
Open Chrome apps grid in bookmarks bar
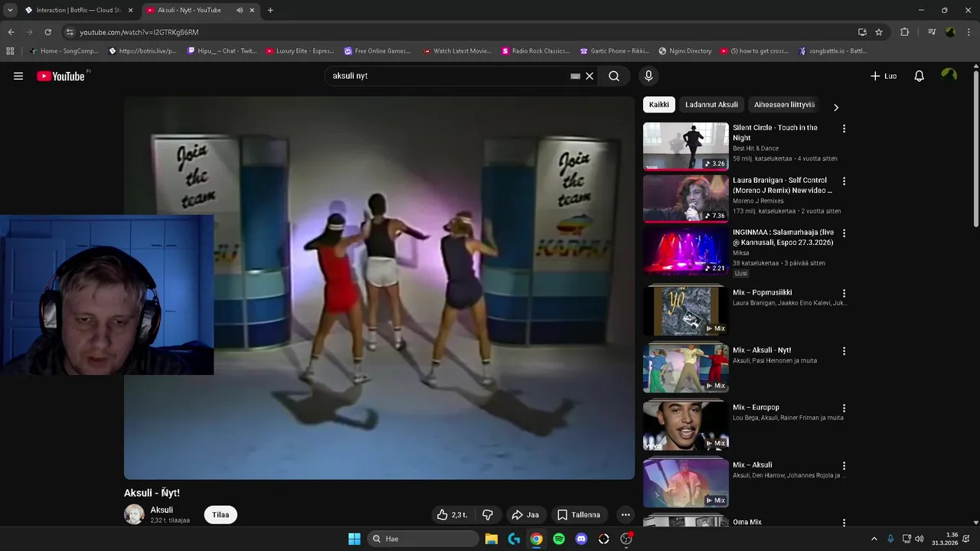[x=10, y=51]
